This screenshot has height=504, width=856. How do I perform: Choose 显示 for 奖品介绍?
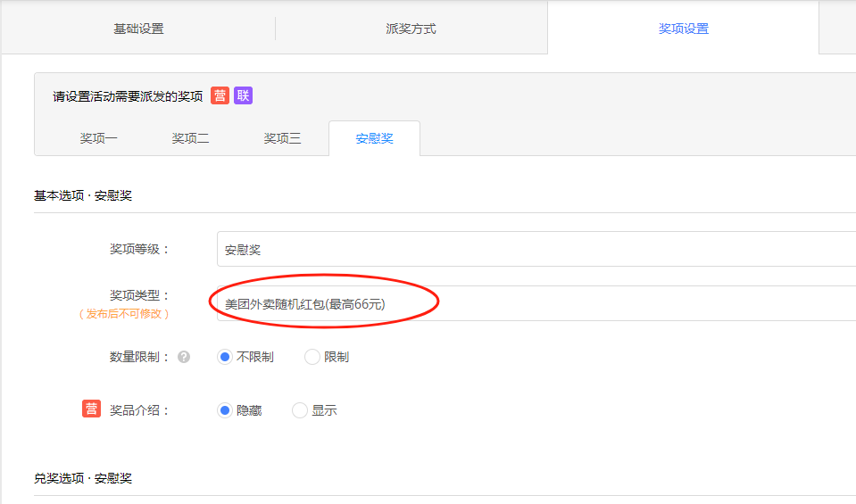[299, 410]
